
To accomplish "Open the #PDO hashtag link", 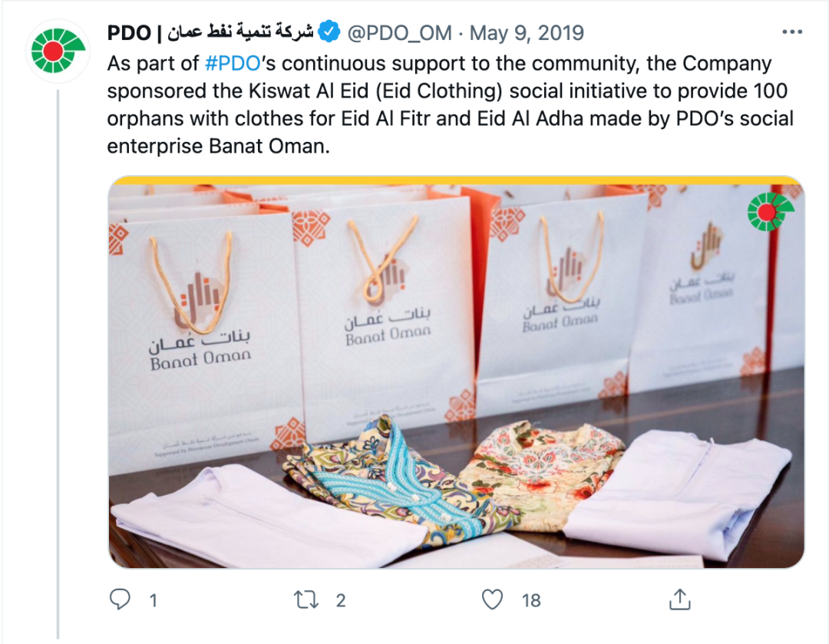I will (x=233, y=64).
